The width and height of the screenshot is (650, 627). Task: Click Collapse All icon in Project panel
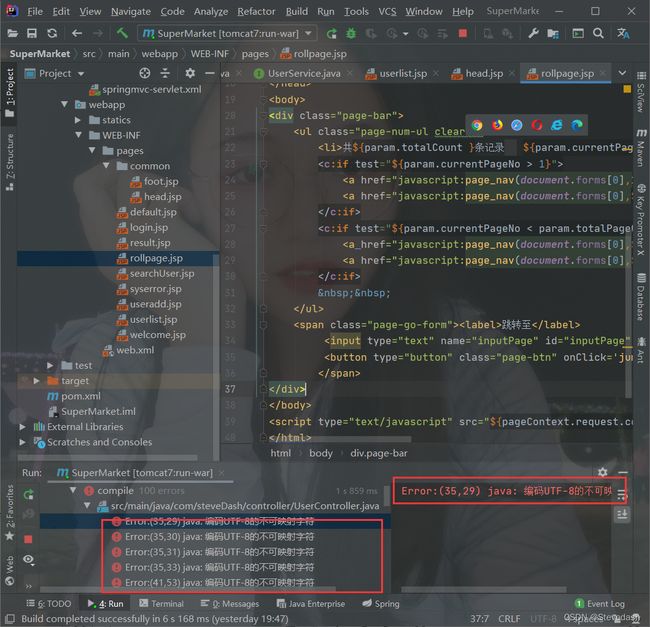click(x=165, y=73)
